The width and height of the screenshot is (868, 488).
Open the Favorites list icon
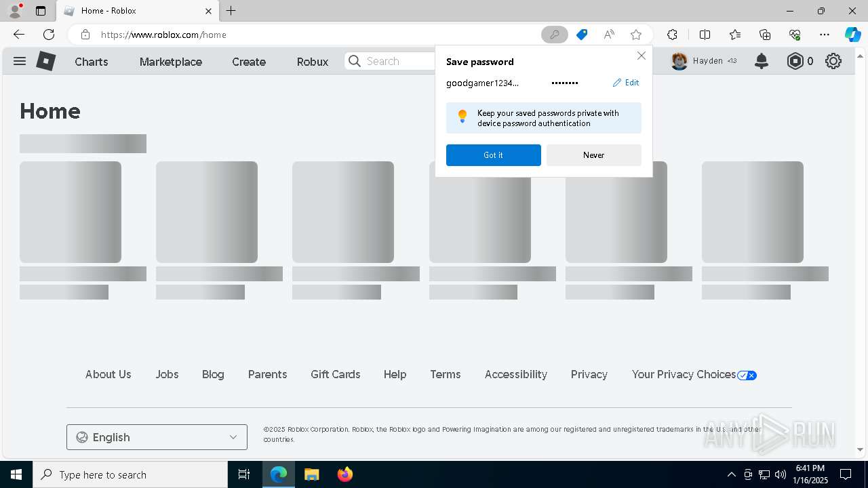pyautogui.click(x=735, y=35)
